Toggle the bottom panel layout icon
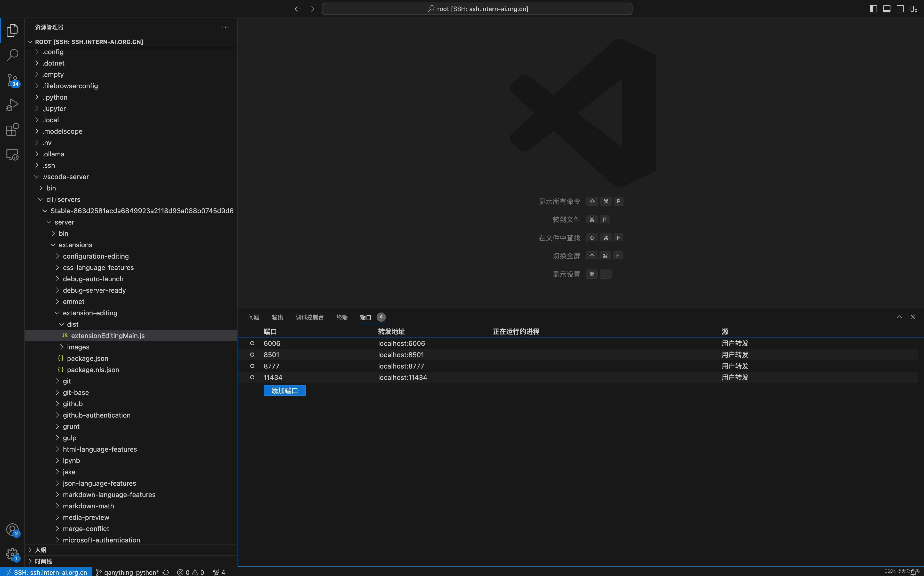924x576 pixels. click(887, 9)
